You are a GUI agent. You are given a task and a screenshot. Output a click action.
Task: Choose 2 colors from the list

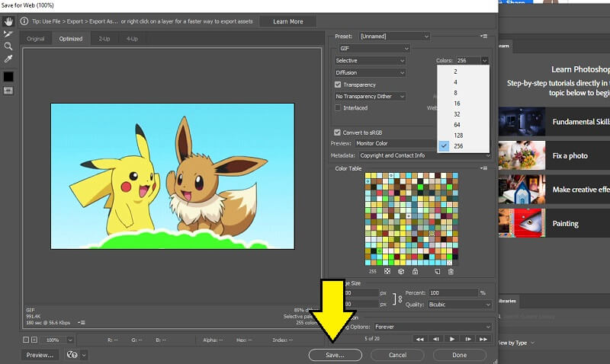[x=464, y=72]
